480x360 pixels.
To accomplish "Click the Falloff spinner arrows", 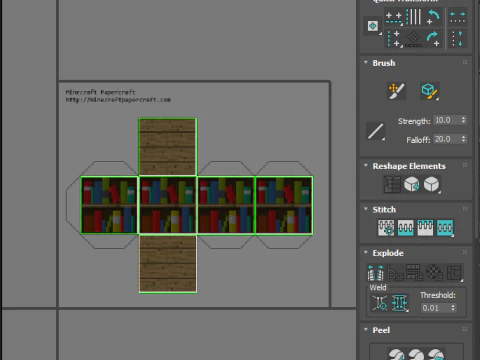I will click(x=463, y=139).
